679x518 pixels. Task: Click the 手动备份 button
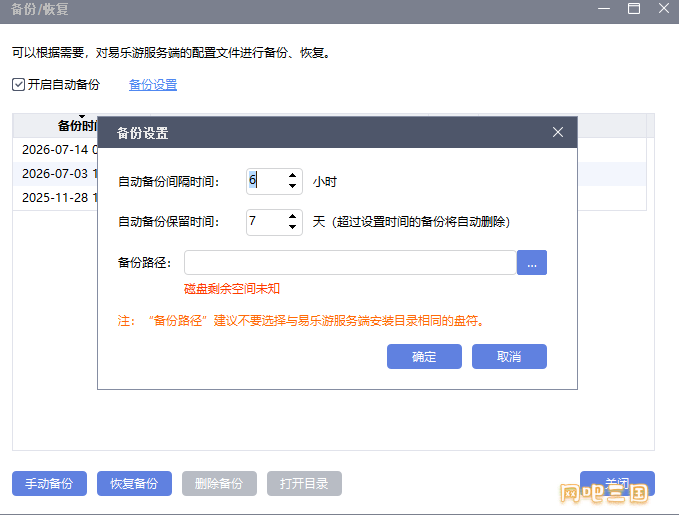point(49,483)
